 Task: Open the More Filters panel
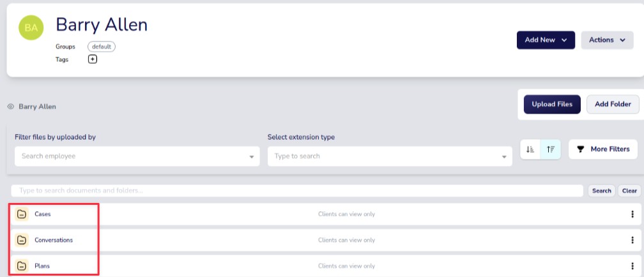click(x=603, y=149)
